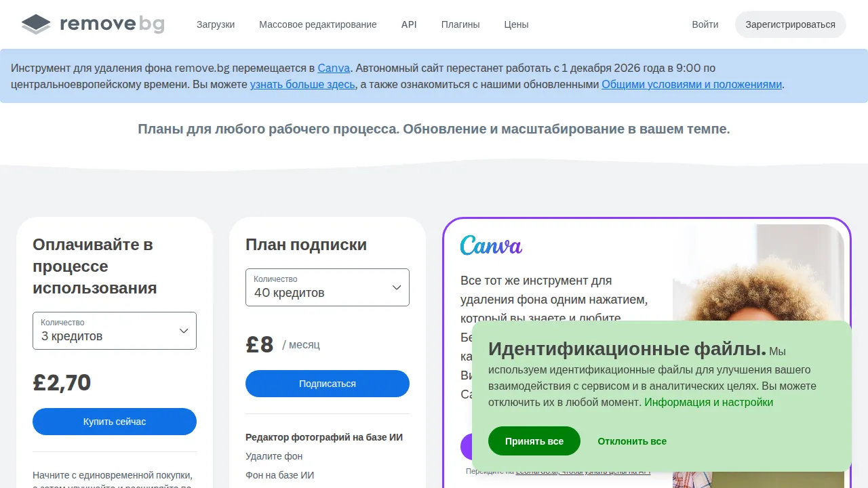Click the Canva logo in promo card
The image size is (868, 488).
(x=491, y=245)
